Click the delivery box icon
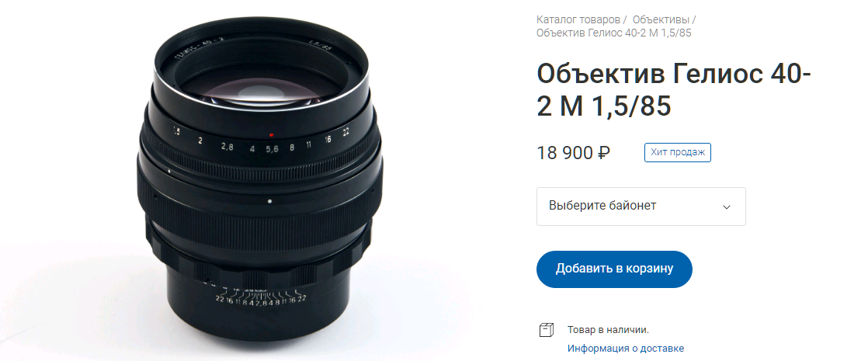The height and width of the screenshot is (361, 868). point(546,331)
